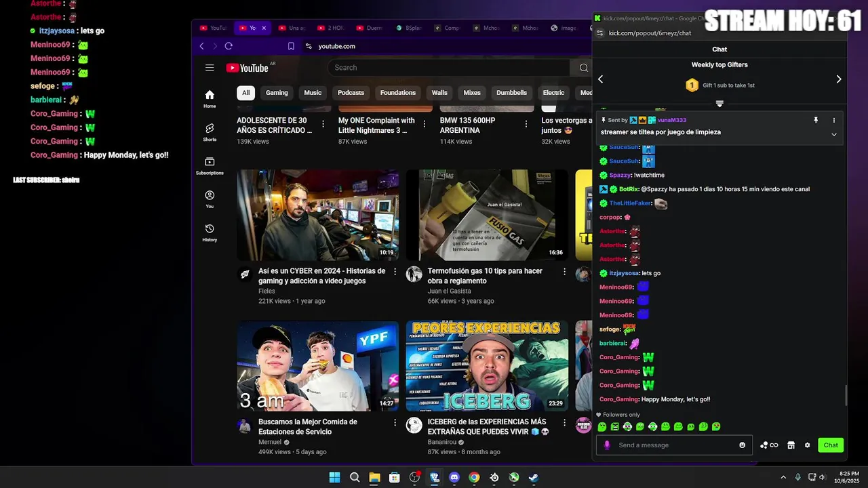Open the emoji picker in message box
The image size is (868, 488).
point(743,445)
